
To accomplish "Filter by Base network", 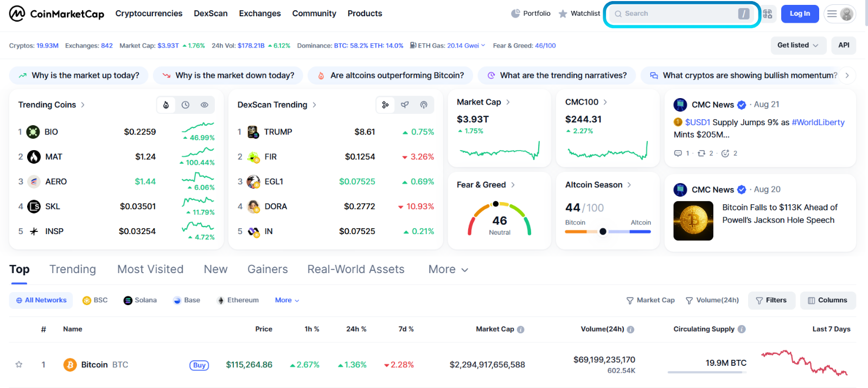I will point(187,300).
